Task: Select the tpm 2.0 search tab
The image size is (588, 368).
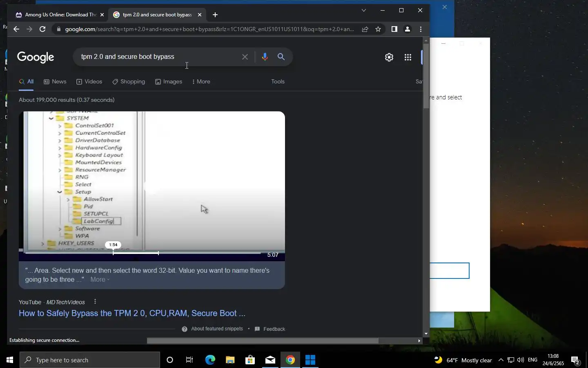Action: 157,15
